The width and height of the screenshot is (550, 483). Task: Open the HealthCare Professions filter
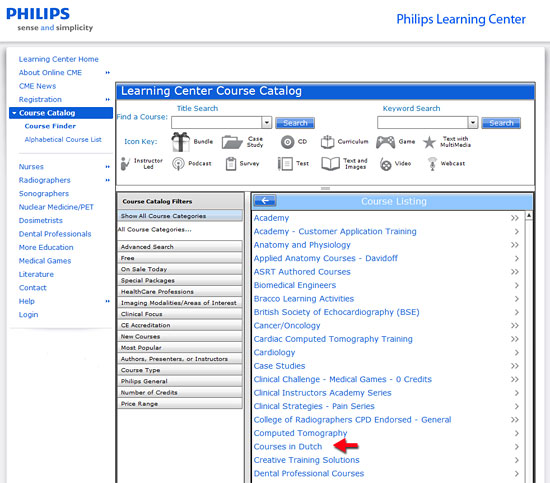point(180,291)
